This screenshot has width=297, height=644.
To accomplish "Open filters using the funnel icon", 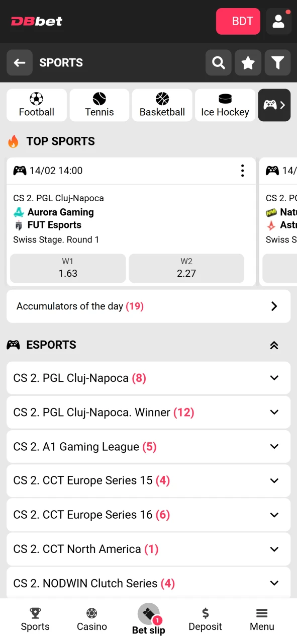I will (277, 62).
